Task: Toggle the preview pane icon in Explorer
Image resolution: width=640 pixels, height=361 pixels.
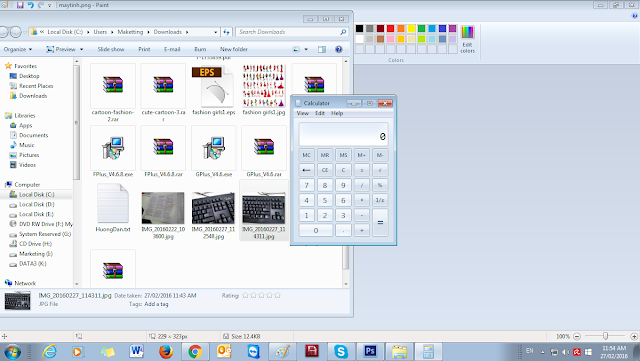Action: click(x=322, y=49)
